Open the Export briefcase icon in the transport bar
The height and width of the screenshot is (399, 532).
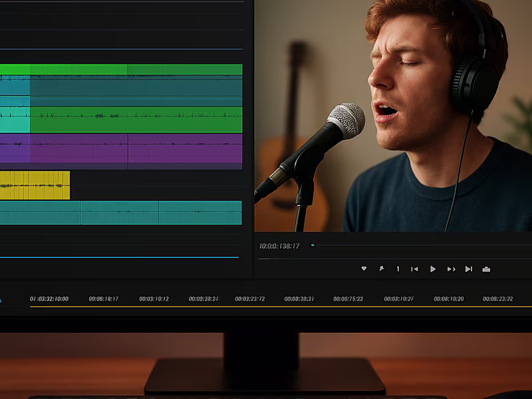[487, 269]
